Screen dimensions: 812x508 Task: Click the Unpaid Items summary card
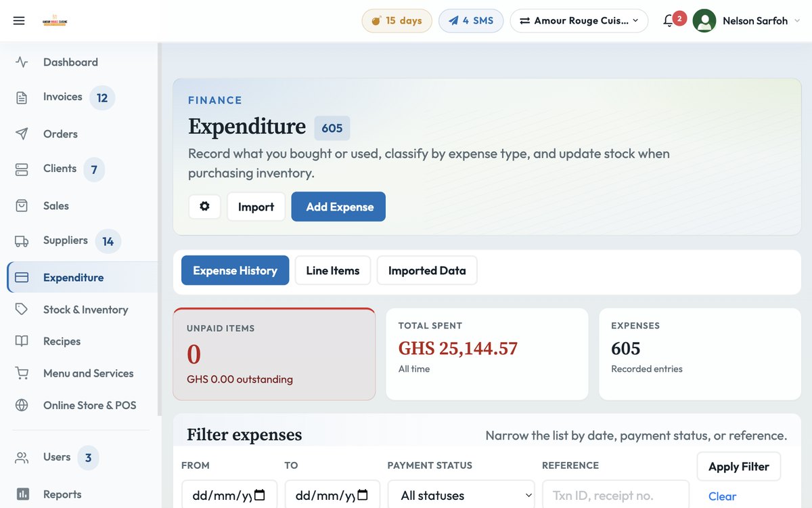(x=274, y=354)
